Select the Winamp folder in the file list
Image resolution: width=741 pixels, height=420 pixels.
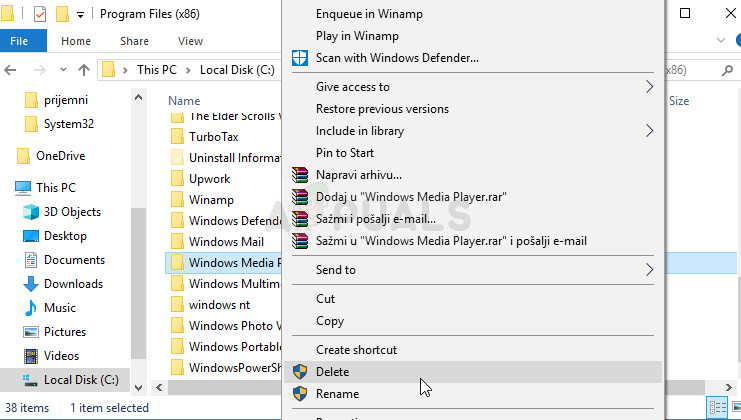coord(211,199)
